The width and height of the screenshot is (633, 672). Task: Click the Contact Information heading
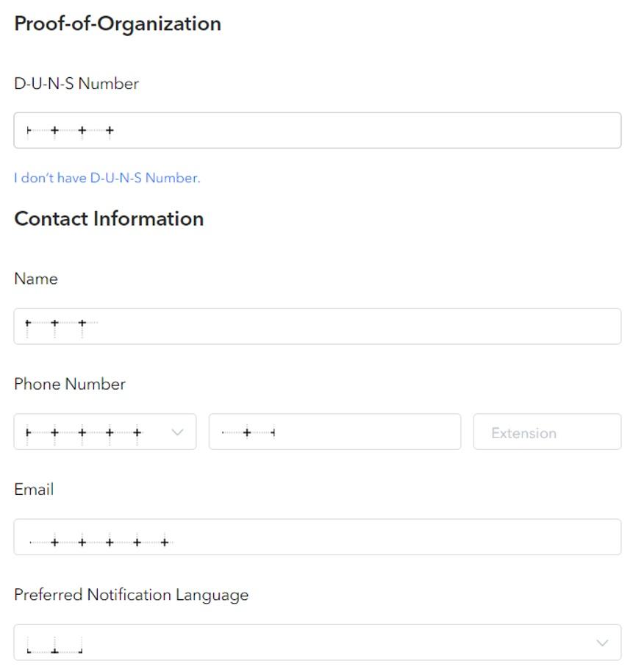109,219
